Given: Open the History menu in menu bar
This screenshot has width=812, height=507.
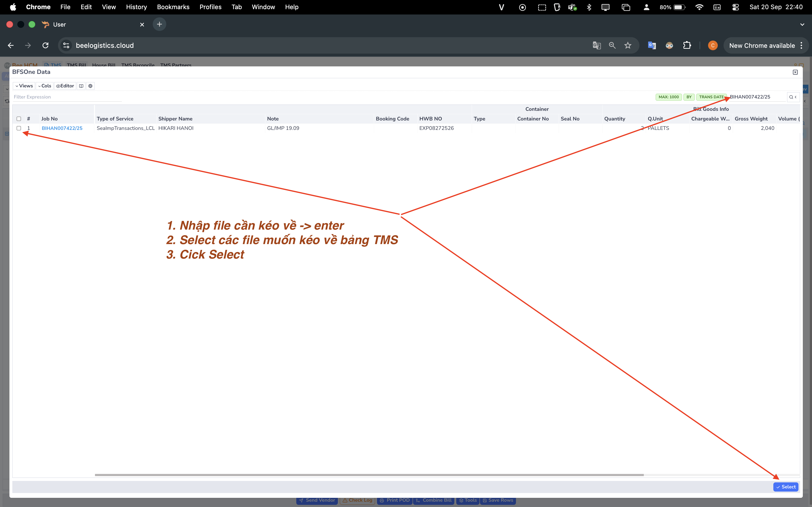Looking at the screenshot, I should point(136,7).
